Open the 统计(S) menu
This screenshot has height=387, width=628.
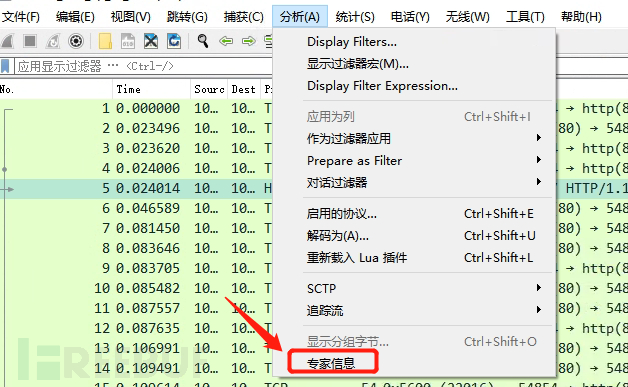pyautogui.click(x=355, y=17)
